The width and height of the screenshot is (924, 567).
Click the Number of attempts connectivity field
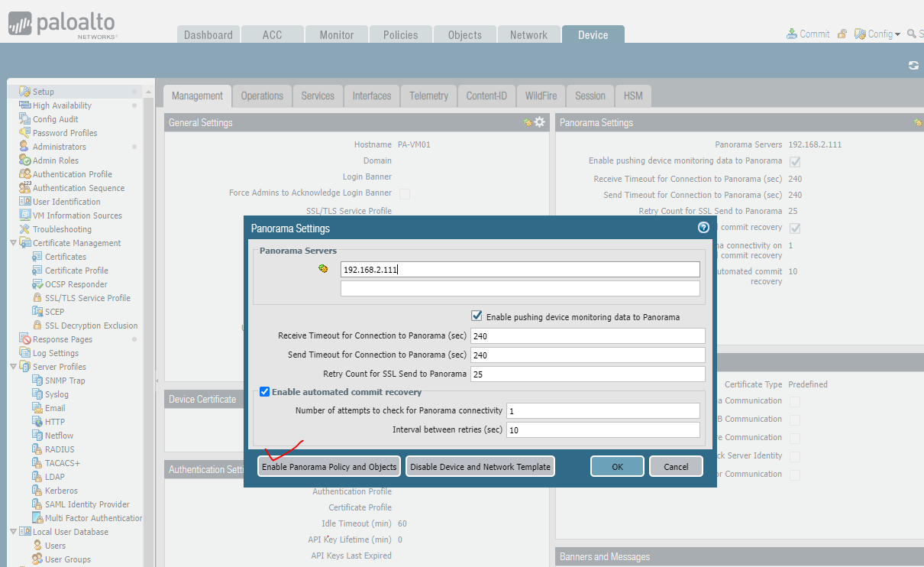(603, 411)
